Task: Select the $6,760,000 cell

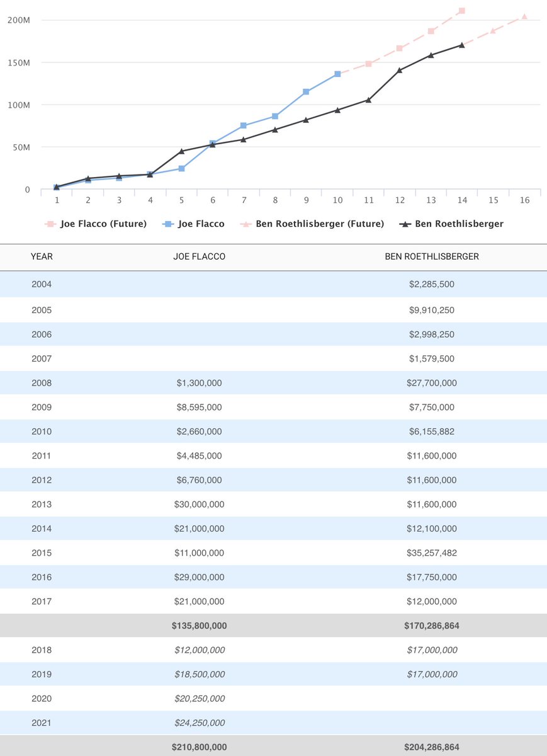Action: tap(199, 480)
